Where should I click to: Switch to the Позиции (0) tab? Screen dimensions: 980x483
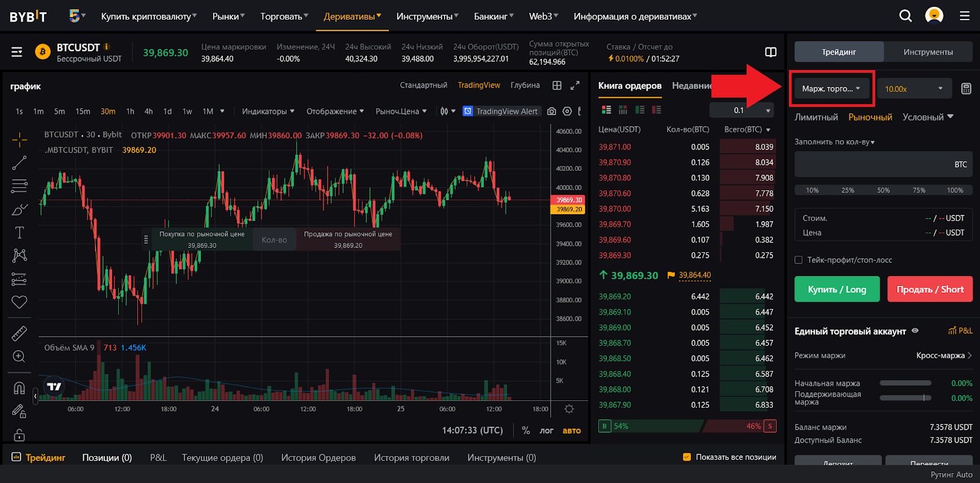click(x=107, y=458)
